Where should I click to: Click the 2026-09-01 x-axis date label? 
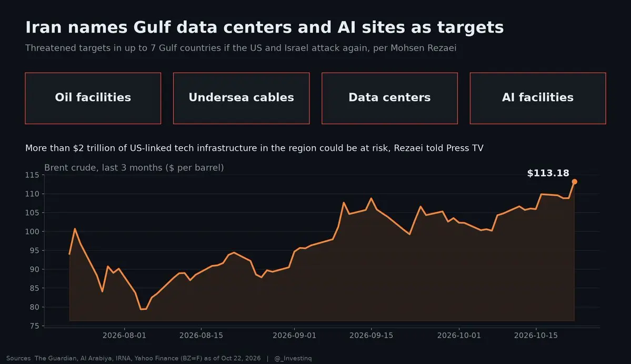click(295, 336)
